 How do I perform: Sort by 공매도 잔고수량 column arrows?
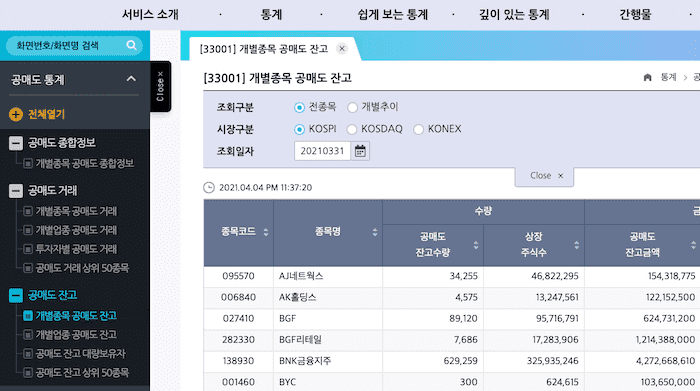tap(476, 245)
